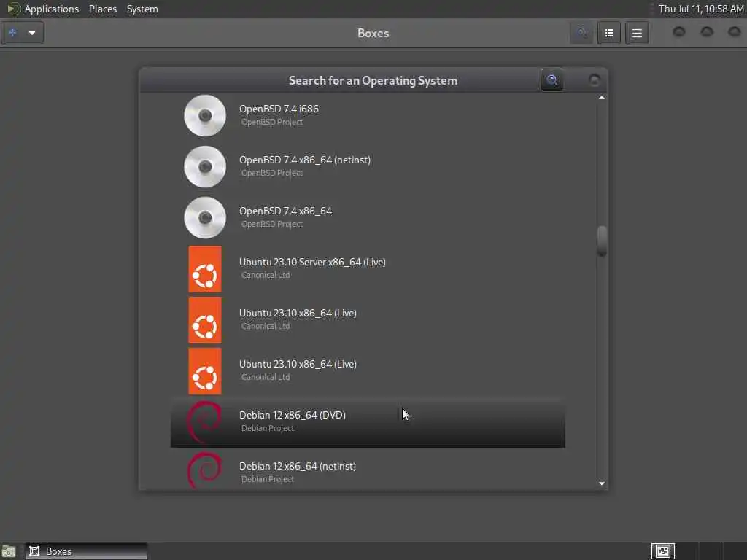Choose OpenBSD 7.4 x86_64 (netinst) entry text
The width and height of the screenshot is (747, 560).
click(x=305, y=160)
